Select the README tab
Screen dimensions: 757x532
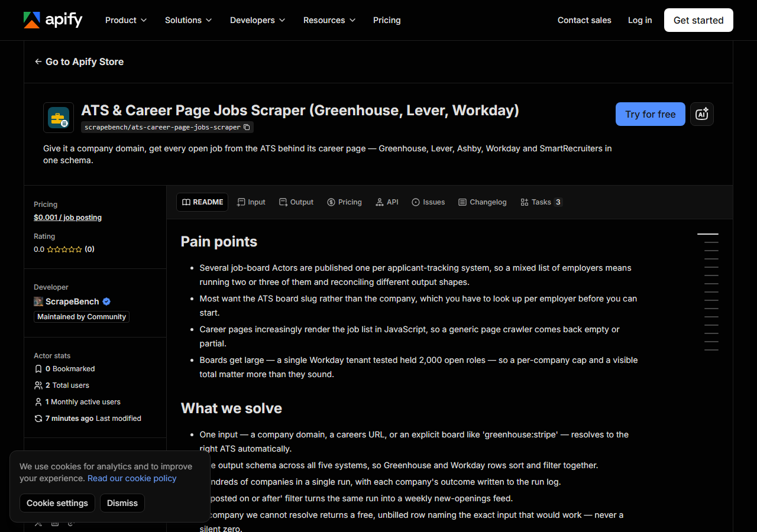[x=202, y=202]
